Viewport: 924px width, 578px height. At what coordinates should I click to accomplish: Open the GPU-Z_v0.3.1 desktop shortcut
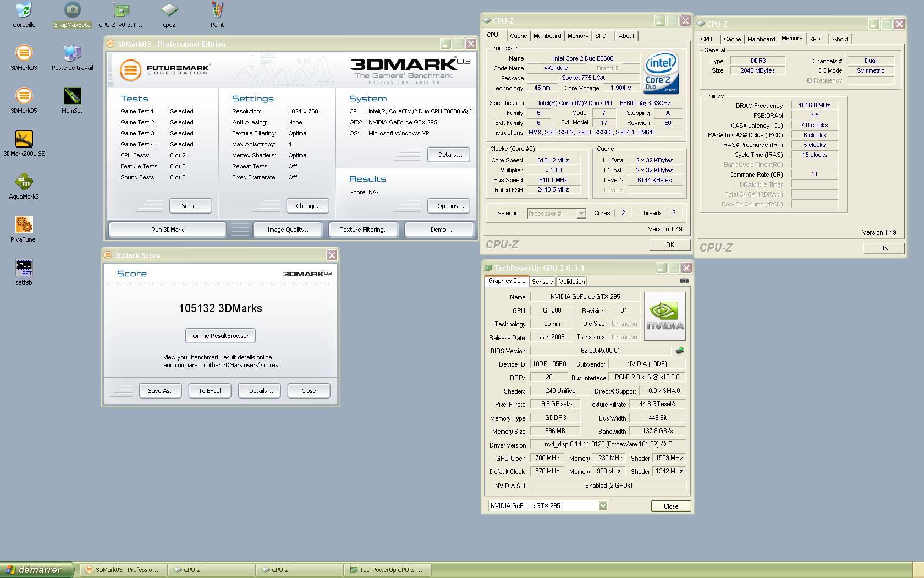[x=120, y=15]
